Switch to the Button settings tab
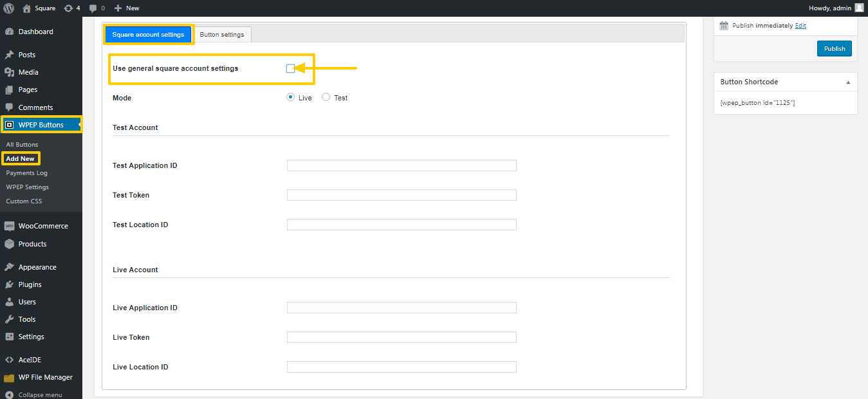868x399 pixels. pos(222,34)
